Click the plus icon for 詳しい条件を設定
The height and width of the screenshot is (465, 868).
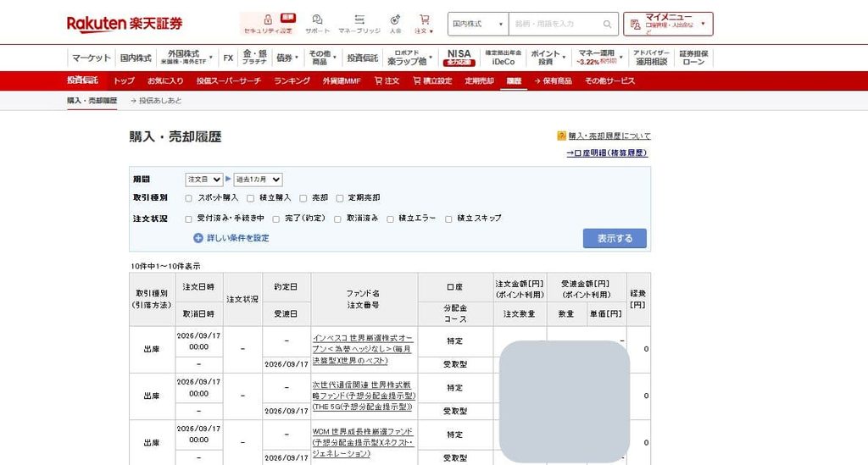(x=198, y=238)
